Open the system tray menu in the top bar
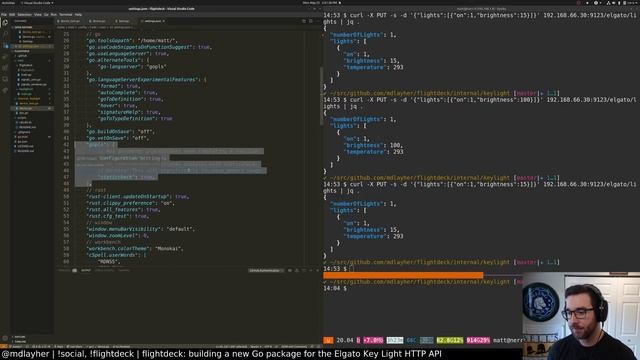The width and height of the screenshot is (640, 360). pos(622,2)
